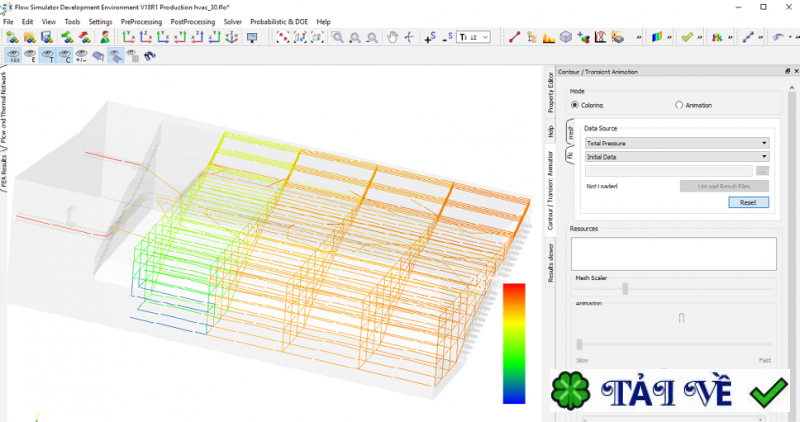
Task: Click the save file toolbar icon
Action: click(47, 37)
